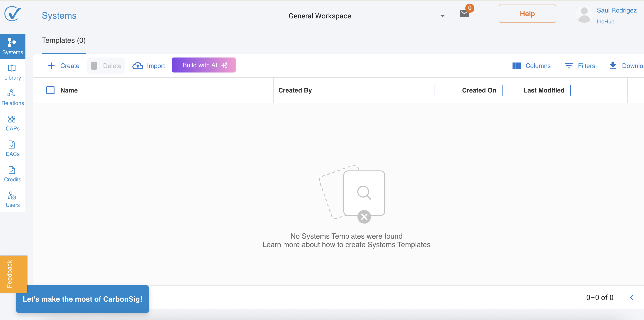Open the Users management section
The image size is (644, 320).
[12, 199]
